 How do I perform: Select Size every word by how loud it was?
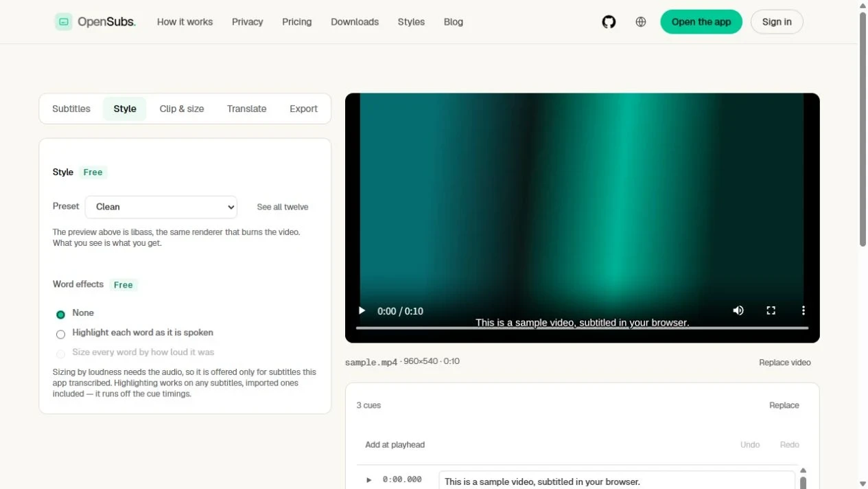(x=60, y=354)
